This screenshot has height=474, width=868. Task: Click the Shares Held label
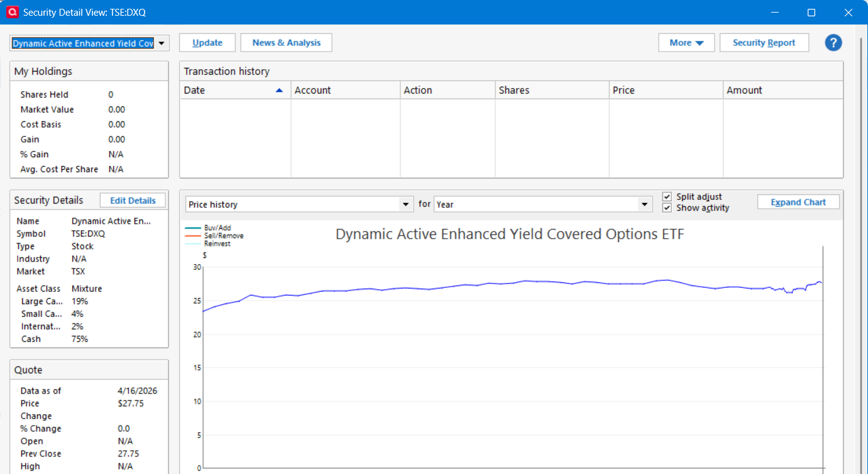pyautogui.click(x=45, y=95)
